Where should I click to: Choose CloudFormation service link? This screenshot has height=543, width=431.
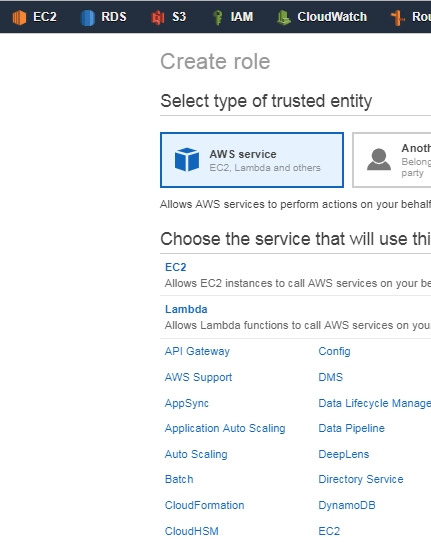[x=205, y=505]
